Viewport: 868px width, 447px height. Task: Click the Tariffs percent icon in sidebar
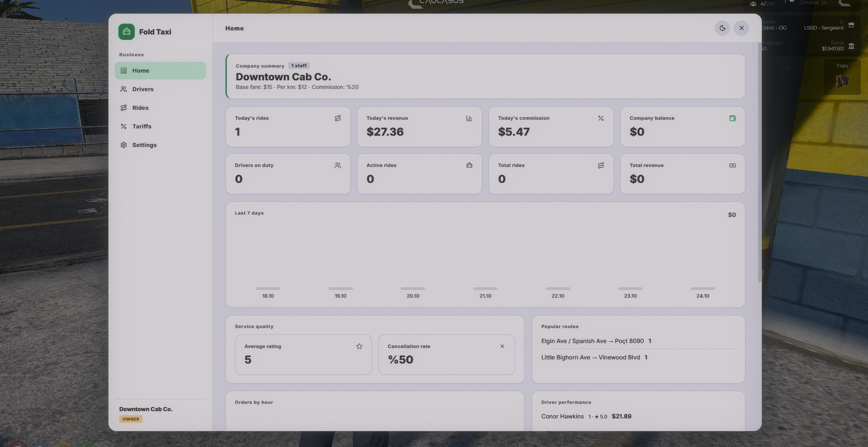(123, 127)
